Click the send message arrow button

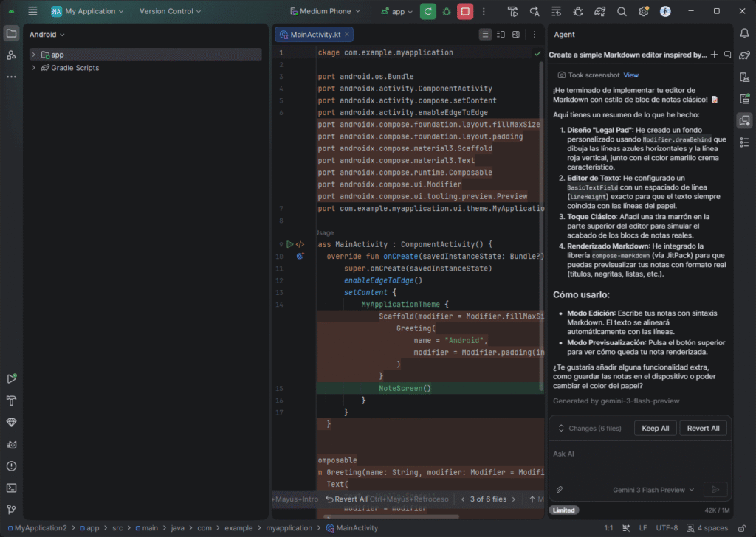pyautogui.click(x=715, y=489)
